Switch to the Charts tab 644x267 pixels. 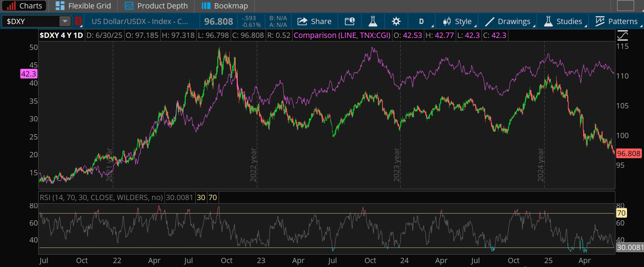tap(24, 6)
